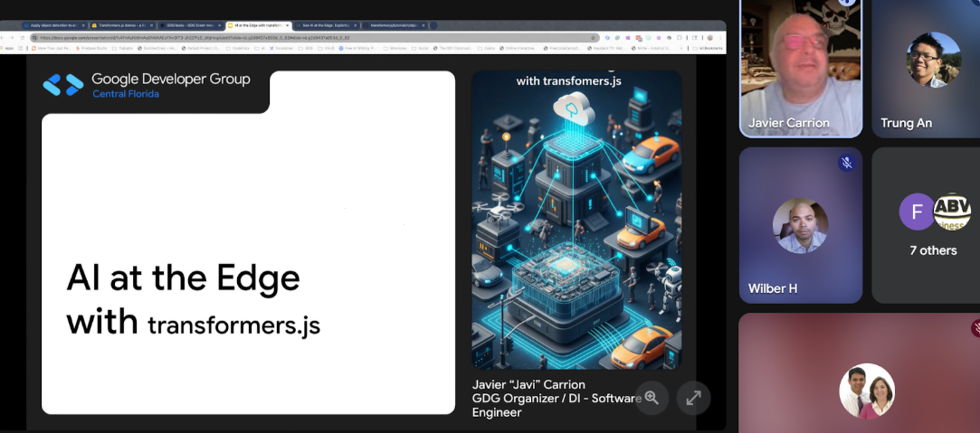This screenshot has width=980, height=433.
Task: Open the AI bookmarks folder
Action: click(x=260, y=48)
